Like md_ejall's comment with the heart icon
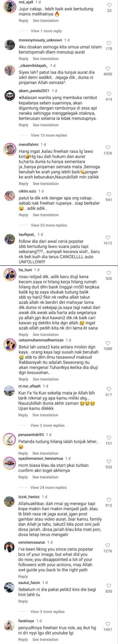 [x=109, y=5]
